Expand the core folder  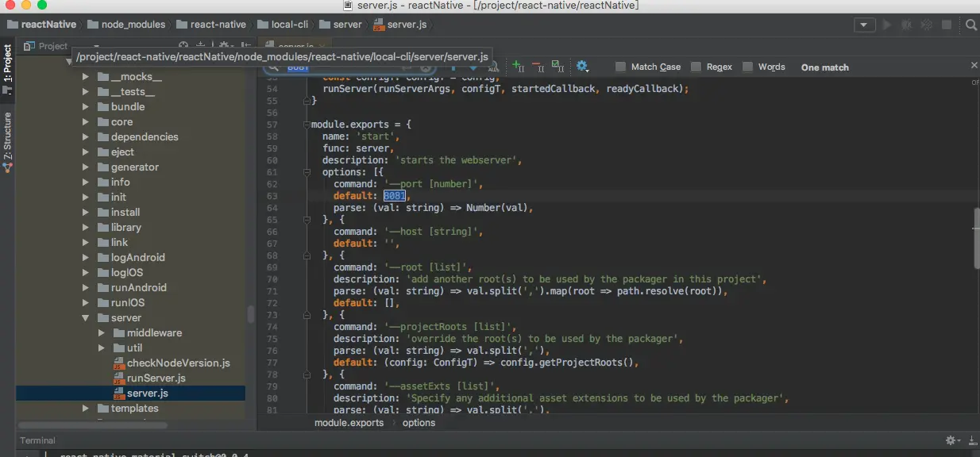pos(86,122)
